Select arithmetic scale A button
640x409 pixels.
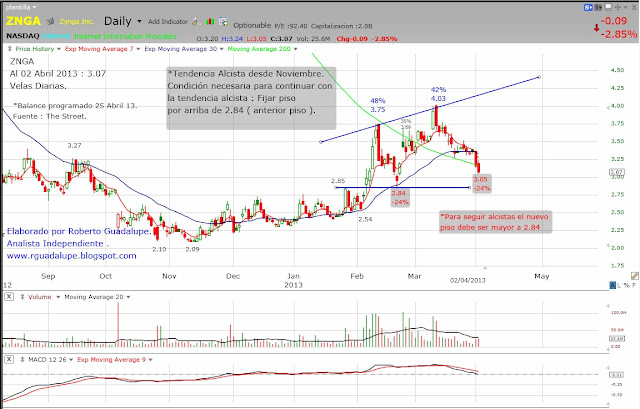point(612,285)
